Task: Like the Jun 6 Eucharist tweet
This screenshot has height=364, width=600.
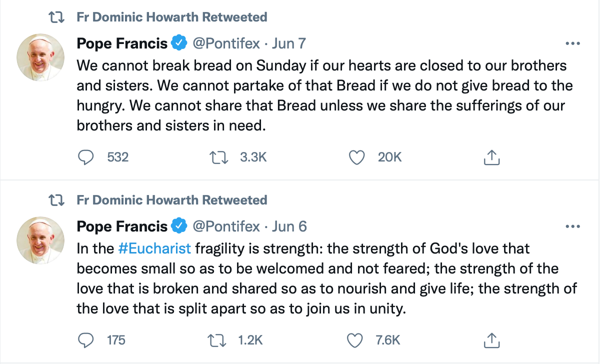Action: [354, 340]
